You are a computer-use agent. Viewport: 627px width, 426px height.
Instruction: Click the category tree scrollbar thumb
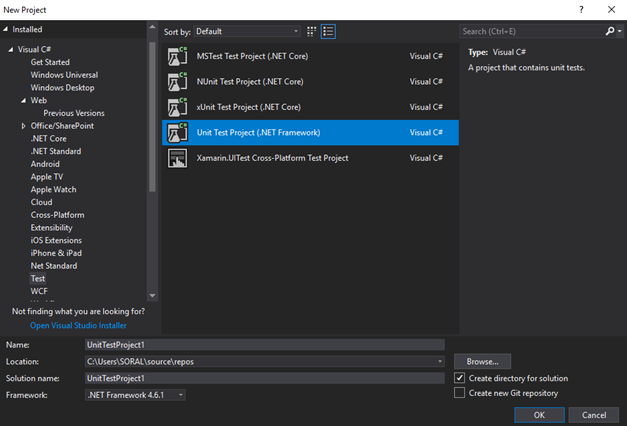[152, 116]
